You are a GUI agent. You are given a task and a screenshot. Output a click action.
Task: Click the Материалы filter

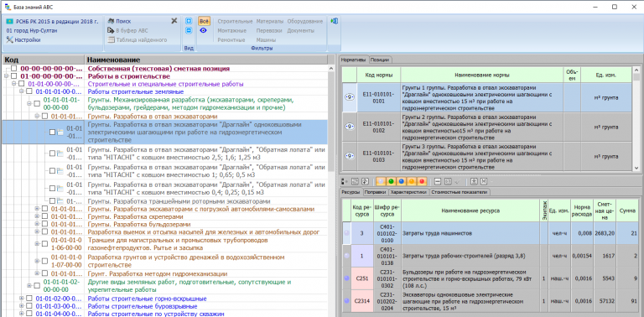(270, 21)
